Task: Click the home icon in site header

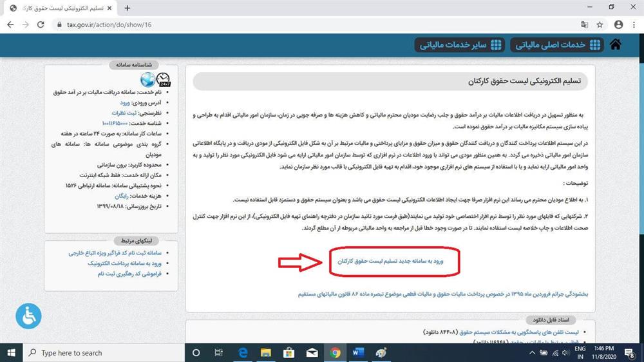Action: click(616, 44)
